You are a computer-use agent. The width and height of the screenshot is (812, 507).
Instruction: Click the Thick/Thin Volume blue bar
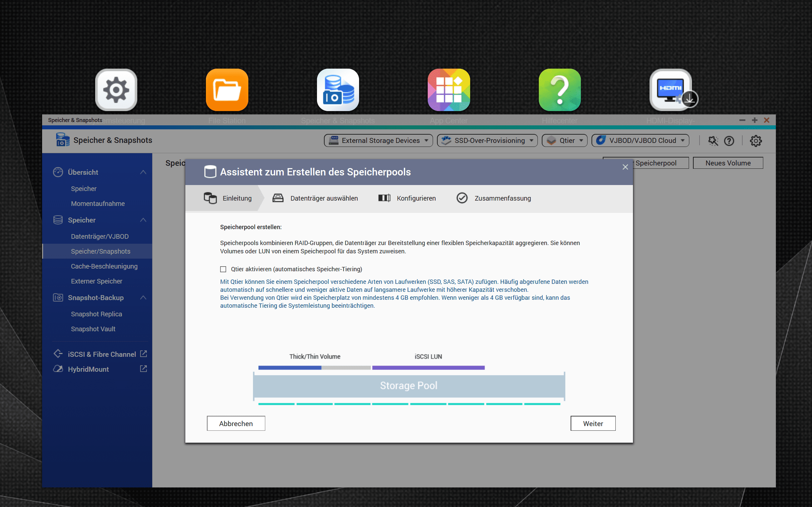(x=290, y=368)
